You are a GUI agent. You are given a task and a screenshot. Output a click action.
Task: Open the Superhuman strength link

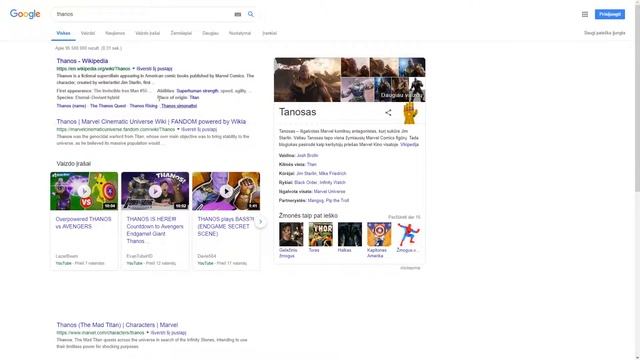(197, 91)
